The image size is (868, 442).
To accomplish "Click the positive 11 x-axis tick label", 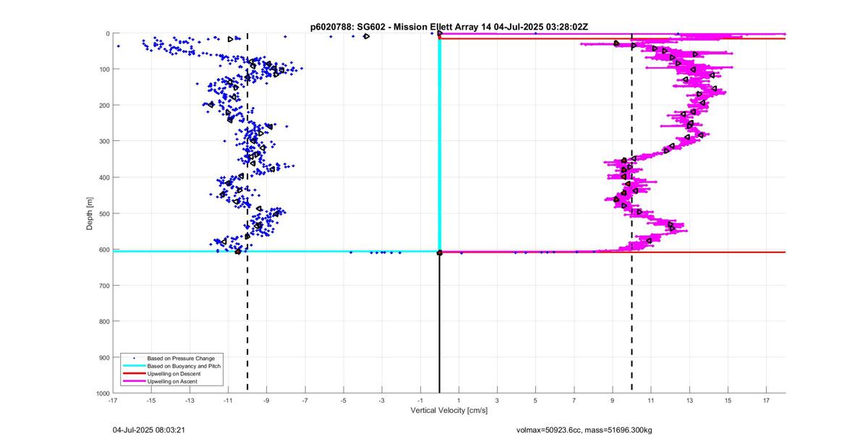I will click(651, 400).
